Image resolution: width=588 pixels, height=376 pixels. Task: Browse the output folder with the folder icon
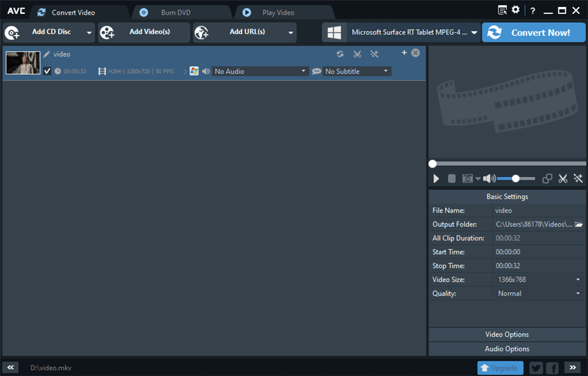coord(579,224)
